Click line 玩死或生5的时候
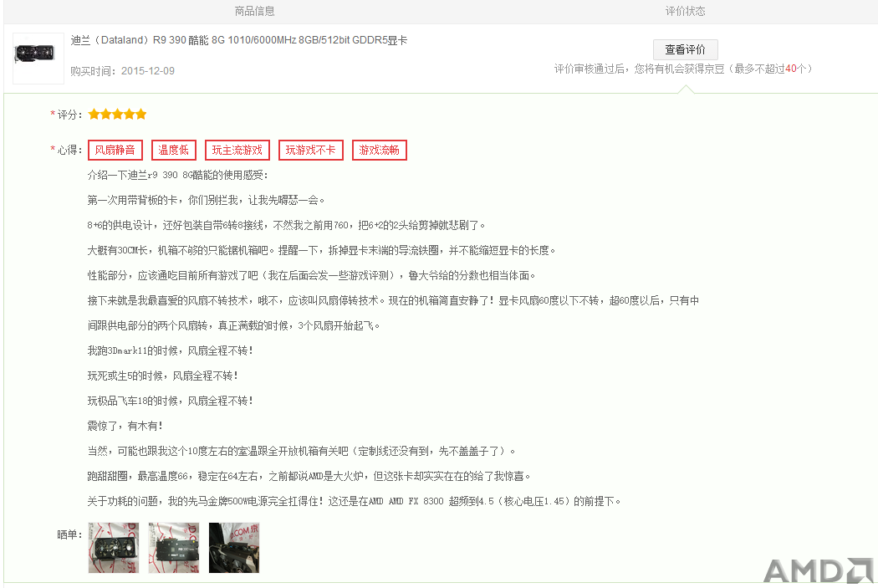 [163, 376]
